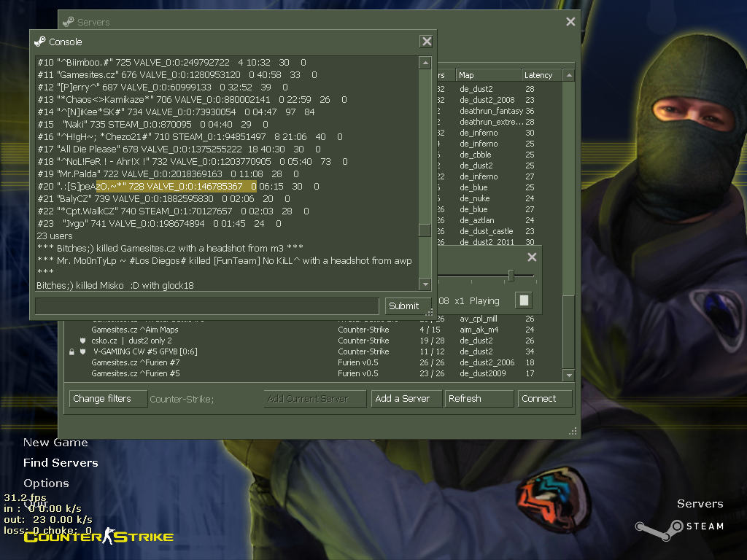The image size is (747, 560).
Task: Click the shield icon on V-GAMING row
Action: [82, 351]
